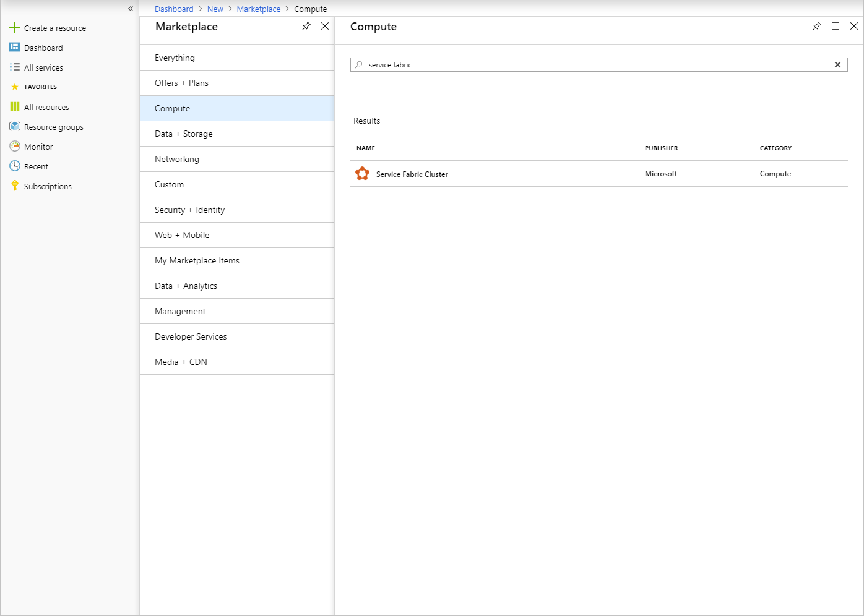Open the Subscriptions key icon

point(14,186)
